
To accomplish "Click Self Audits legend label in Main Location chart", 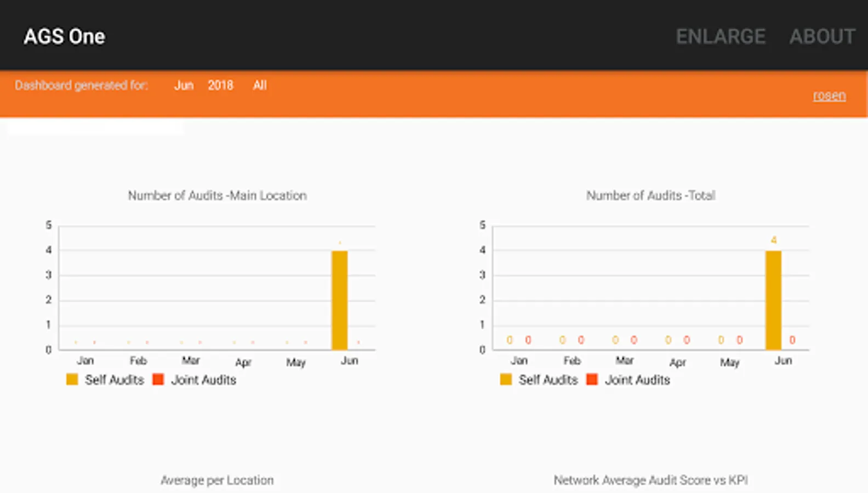I will pos(115,380).
